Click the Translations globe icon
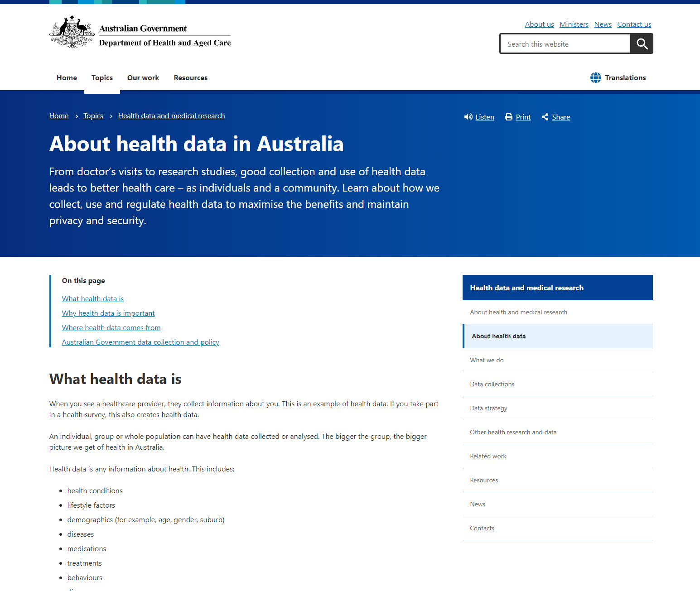700x591 pixels. 595,77
